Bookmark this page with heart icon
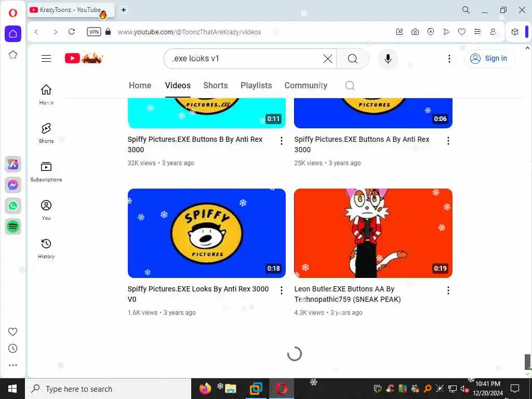 tap(462, 32)
